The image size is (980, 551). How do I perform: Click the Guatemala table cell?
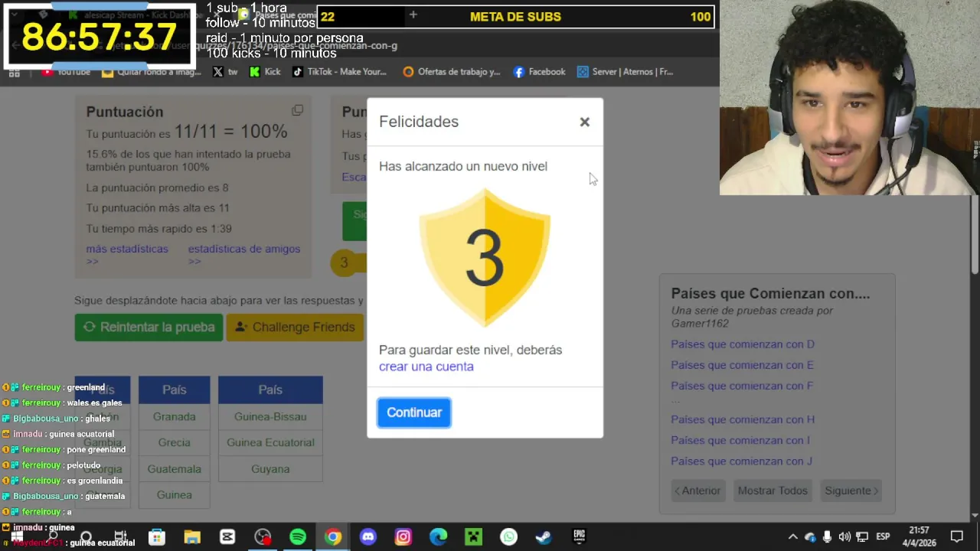point(174,469)
